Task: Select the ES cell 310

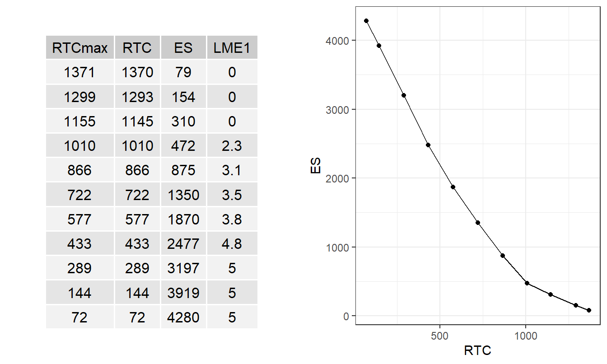Action: tap(183, 121)
